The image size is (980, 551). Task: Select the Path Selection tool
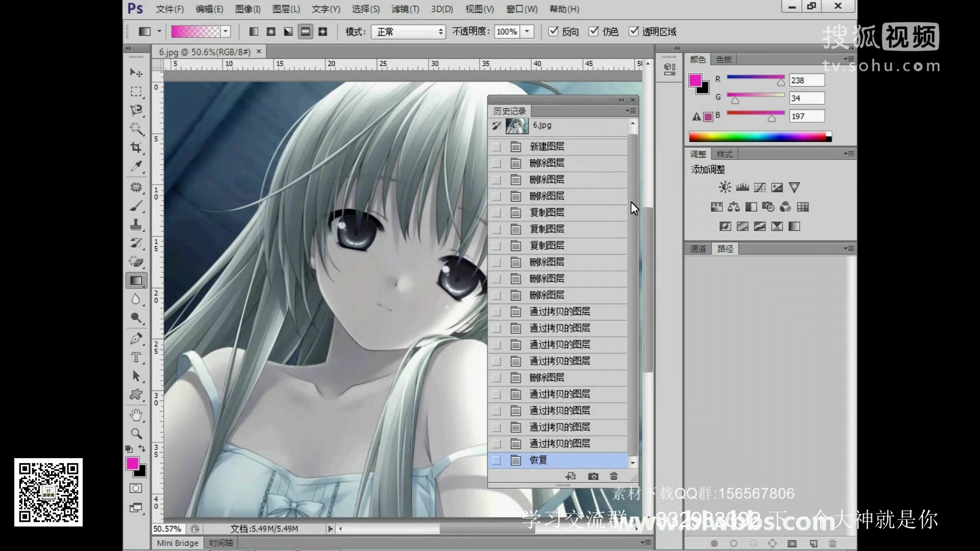[136, 376]
